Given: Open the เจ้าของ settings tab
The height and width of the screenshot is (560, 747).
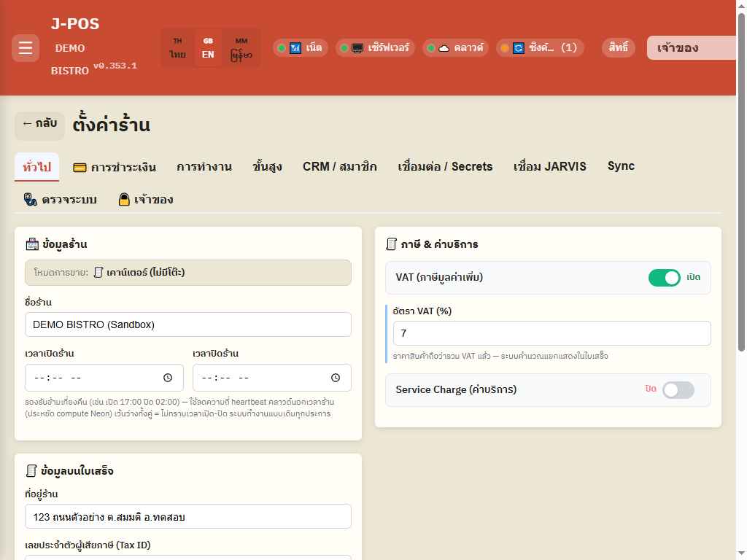Looking at the screenshot, I should pyautogui.click(x=146, y=200).
